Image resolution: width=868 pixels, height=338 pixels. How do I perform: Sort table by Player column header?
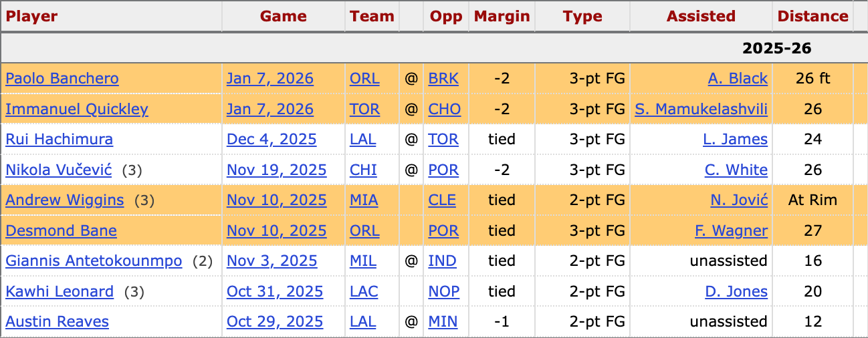point(32,16)
